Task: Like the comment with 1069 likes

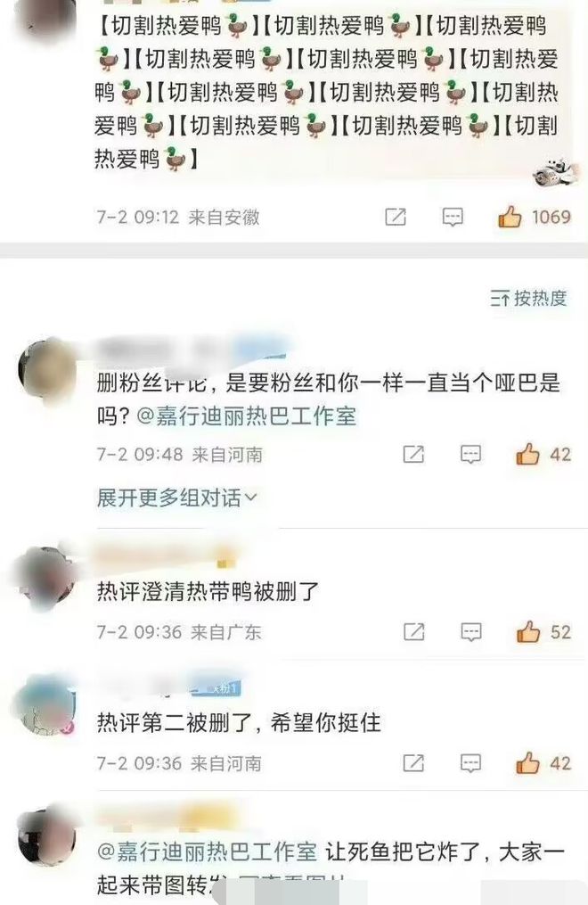Action: 510,217
